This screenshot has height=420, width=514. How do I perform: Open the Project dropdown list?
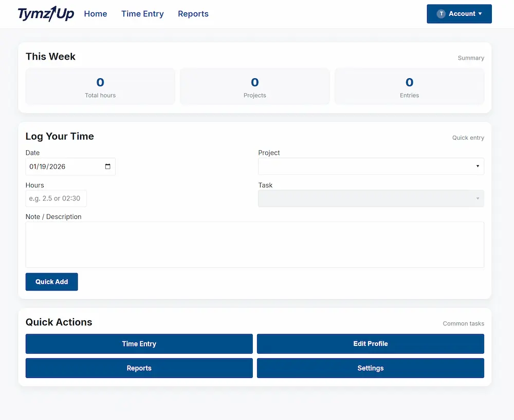click(x=371, y=167)
